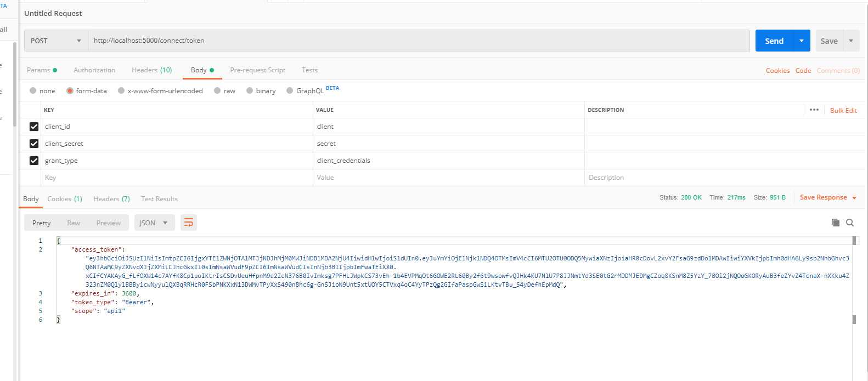Click the Untitled Request title
The image size is (868, 381).
pyautogui.click(x=53, y=13)
